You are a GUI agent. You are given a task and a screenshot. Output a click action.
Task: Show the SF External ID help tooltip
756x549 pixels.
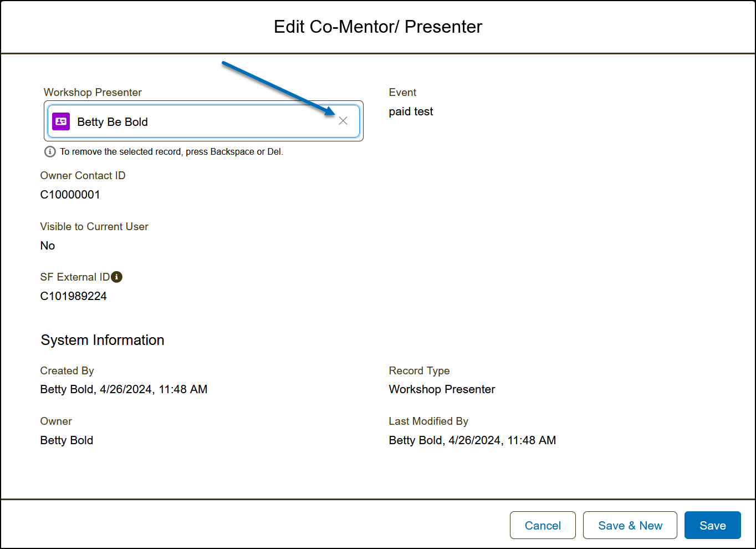click(x=116, y=277)
